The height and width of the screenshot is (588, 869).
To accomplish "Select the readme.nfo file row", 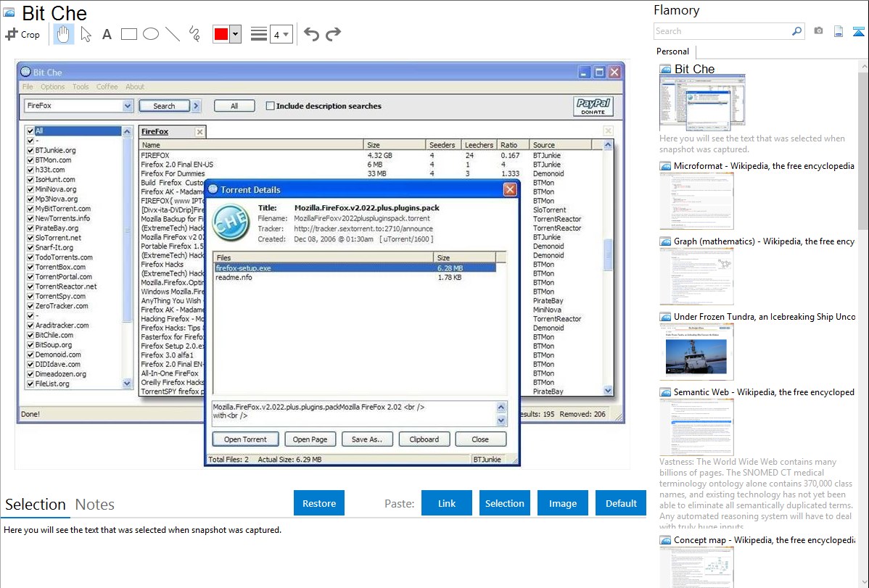I will pos(355,278).
